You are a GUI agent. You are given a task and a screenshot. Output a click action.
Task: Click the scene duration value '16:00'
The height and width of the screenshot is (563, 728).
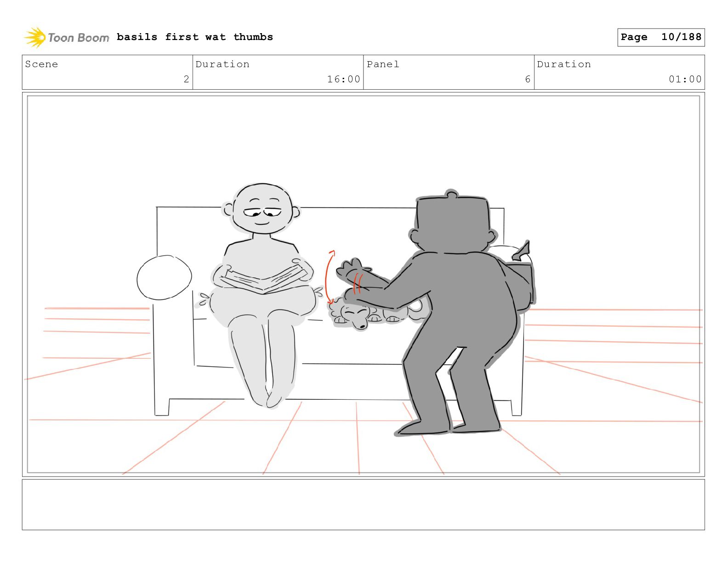click(x=343, y=79)
